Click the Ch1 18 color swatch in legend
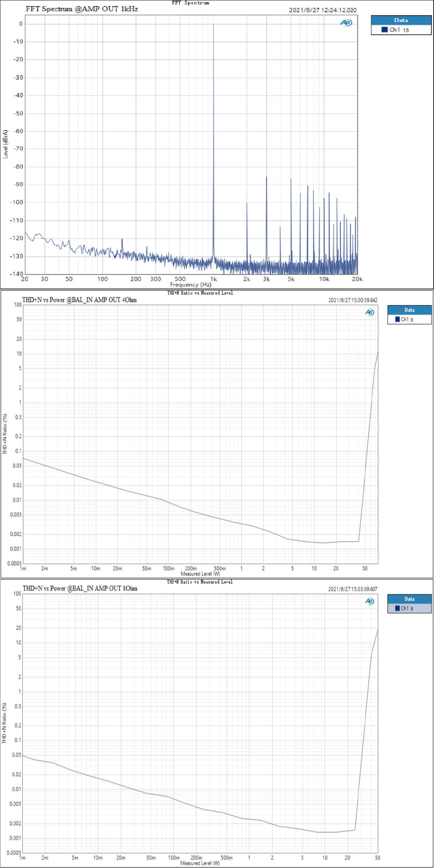 pyautogui.click(x=384, y=30)
